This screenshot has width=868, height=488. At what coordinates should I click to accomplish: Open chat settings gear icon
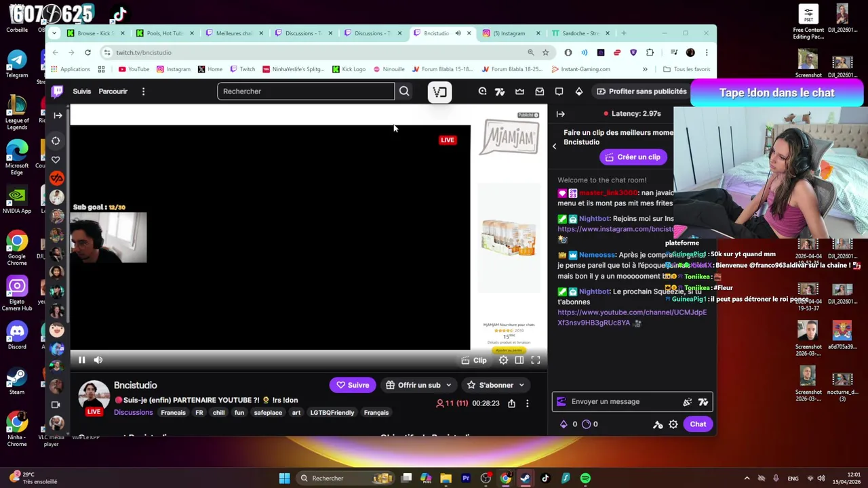click(x=673, y=424)
